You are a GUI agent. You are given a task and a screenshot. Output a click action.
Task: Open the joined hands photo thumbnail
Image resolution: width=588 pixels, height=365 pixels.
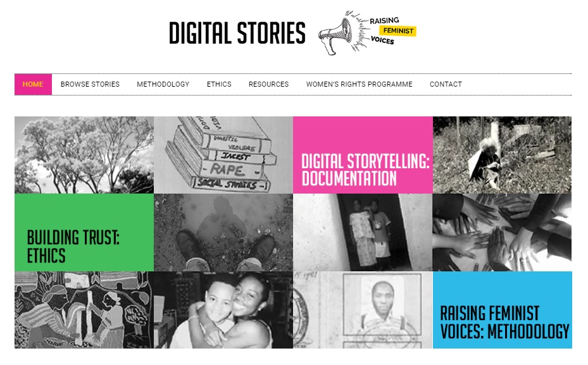[503, 232]
